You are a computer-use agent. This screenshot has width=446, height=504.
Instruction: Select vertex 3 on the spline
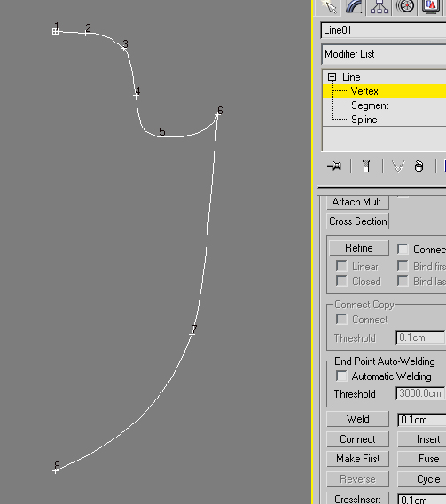pyautogui.click(x=124, y=48)
